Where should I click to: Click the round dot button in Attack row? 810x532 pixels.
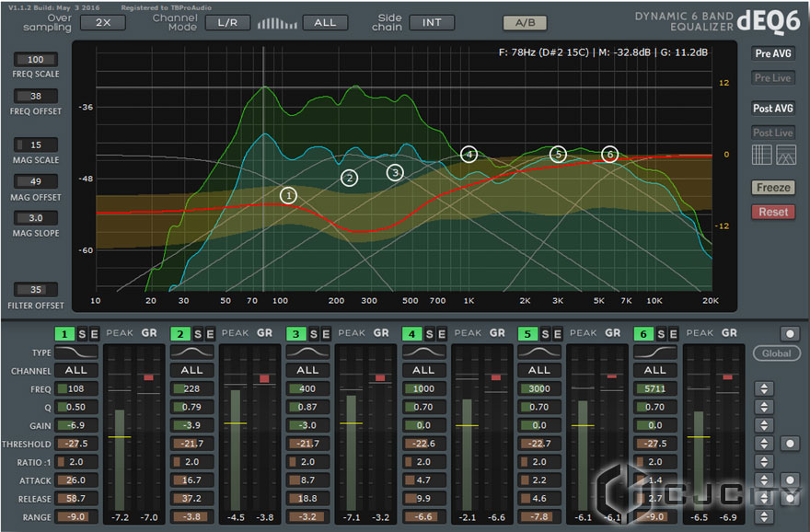pos(790,480)
